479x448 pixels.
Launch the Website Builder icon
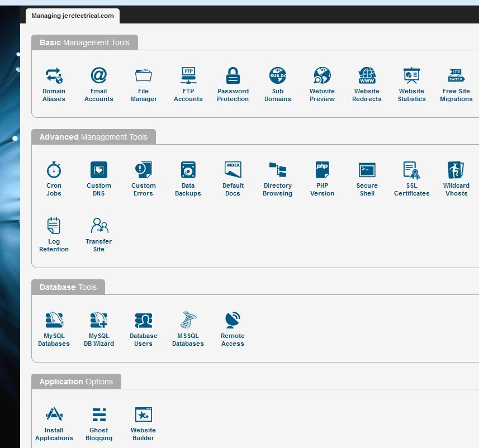click(x=143, y=414)
